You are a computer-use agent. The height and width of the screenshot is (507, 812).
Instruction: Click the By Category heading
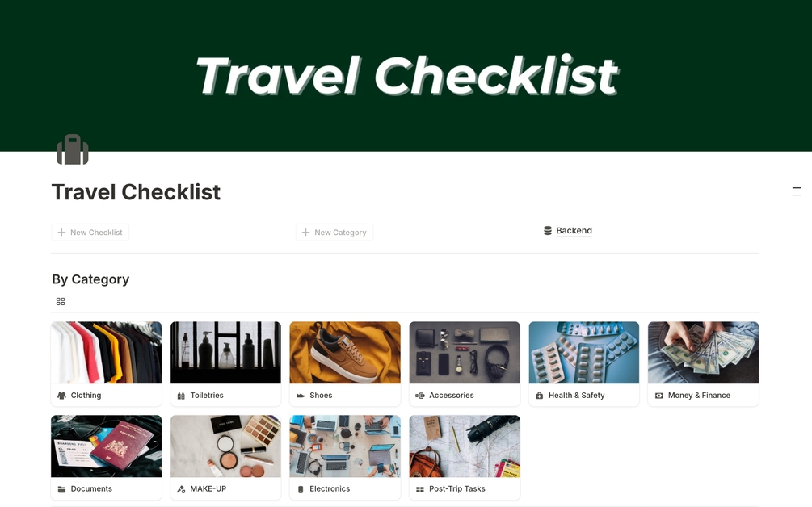click(90, 279)
